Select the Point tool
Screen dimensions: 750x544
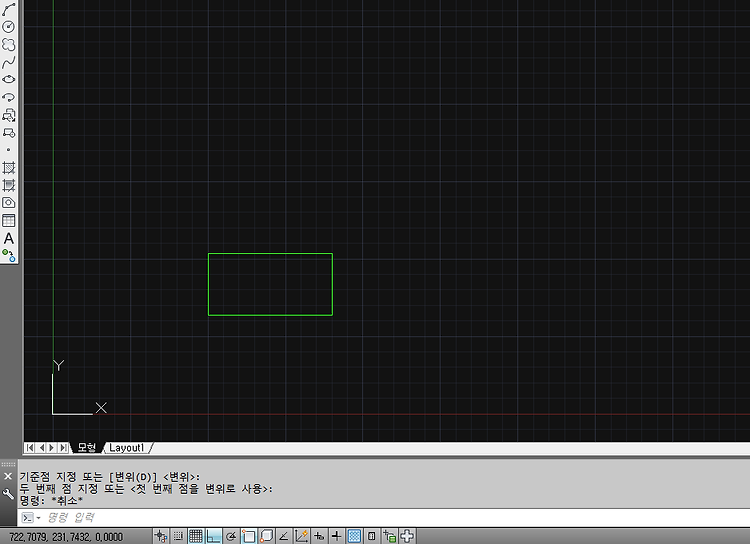[9, 150]
